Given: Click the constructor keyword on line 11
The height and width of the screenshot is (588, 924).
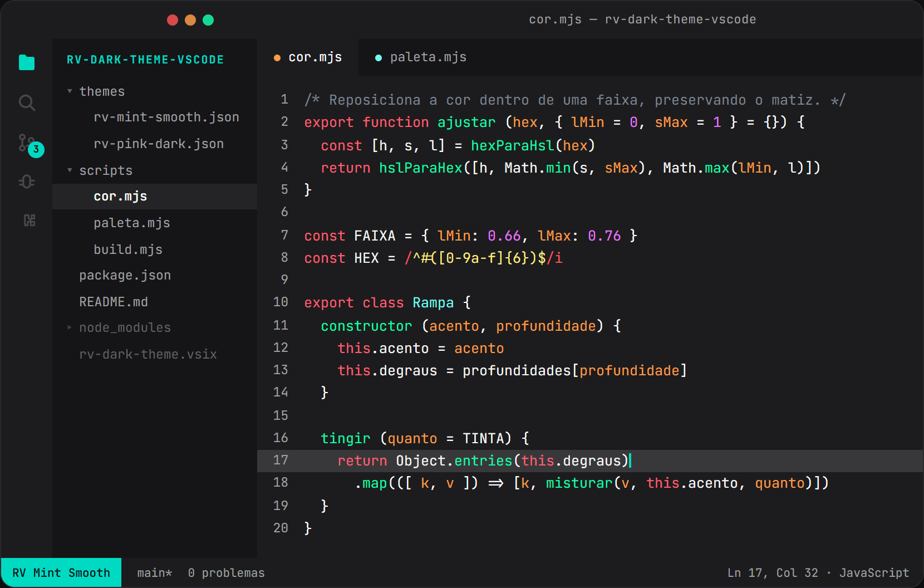Looking at the screenshot, I should 366,326.
